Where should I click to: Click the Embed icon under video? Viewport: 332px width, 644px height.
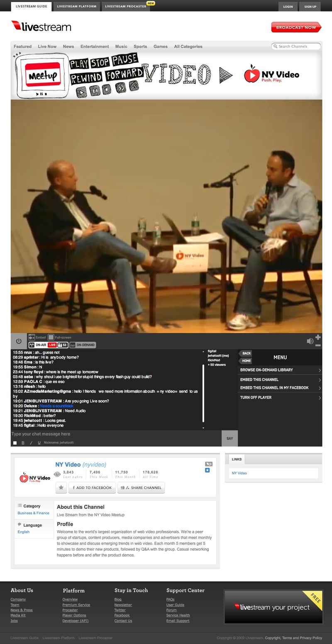pos(32,337)
